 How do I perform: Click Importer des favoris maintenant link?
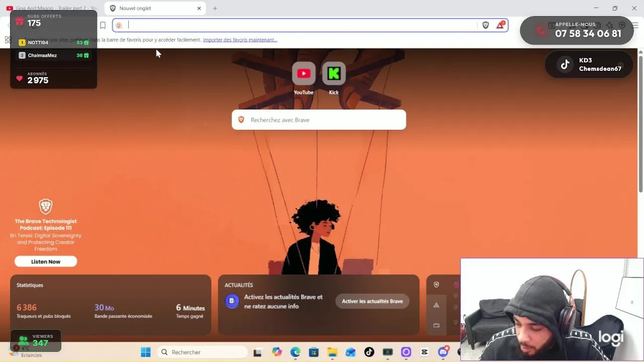click(x=240, y=40)
